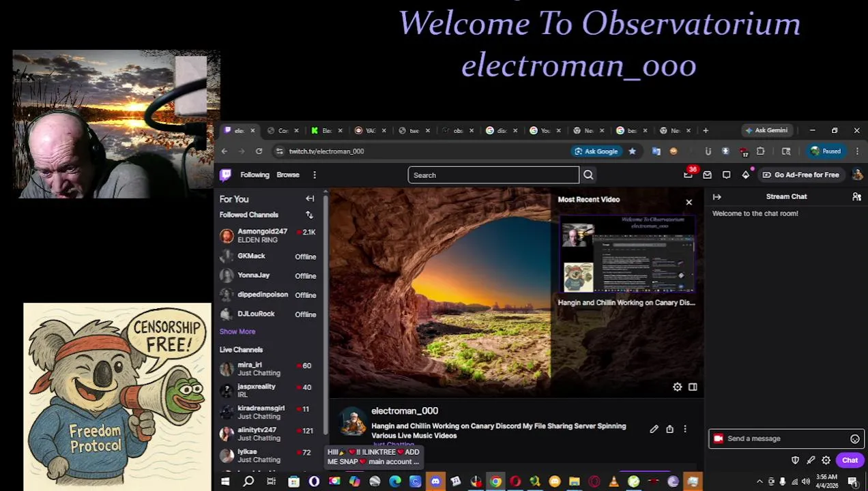The width and height of the screenshot is (868, 491).
Task: Close the first Twitch browser tab
Action: coord(252,130)
